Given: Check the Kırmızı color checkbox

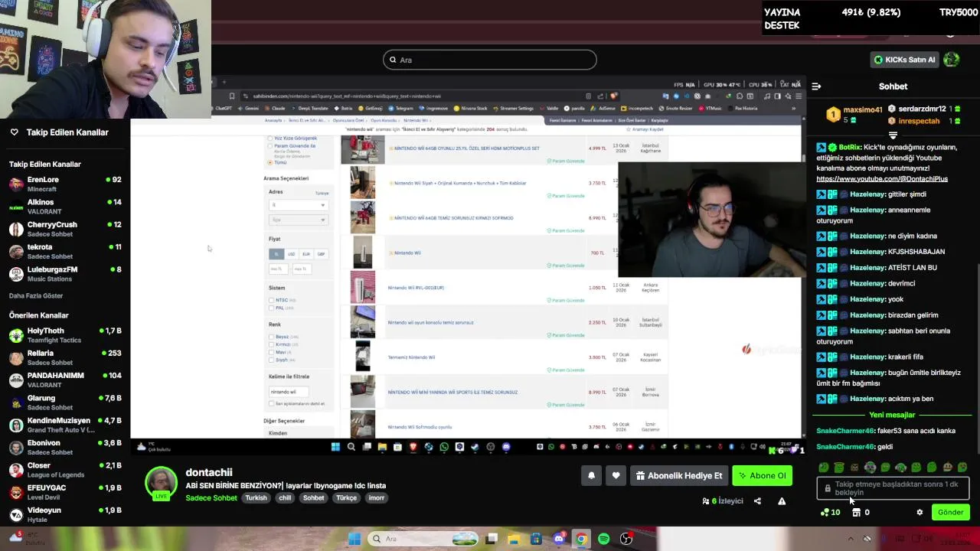Looking at the screenshot, I should click(x=271, y=344).
